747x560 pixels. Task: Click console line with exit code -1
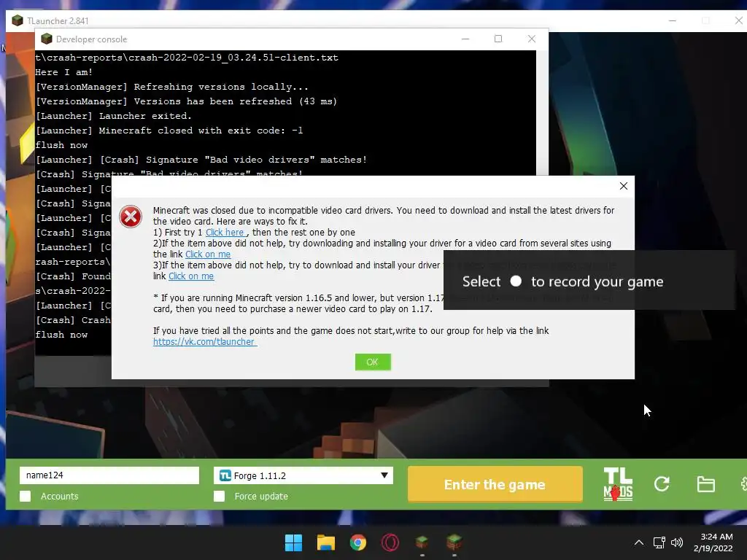(x=169, y=131)
